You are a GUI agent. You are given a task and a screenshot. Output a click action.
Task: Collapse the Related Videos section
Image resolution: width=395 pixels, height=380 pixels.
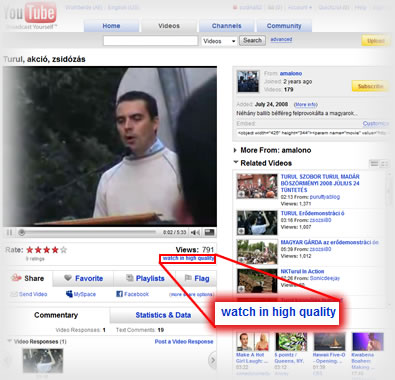tap(236, 163)
